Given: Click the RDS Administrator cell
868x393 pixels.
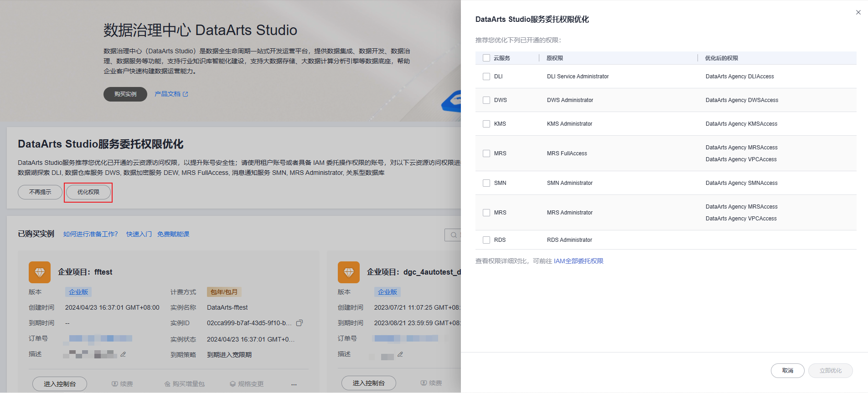Looking at the screenshot, I should pyautogui.click(x=570, y=240).
